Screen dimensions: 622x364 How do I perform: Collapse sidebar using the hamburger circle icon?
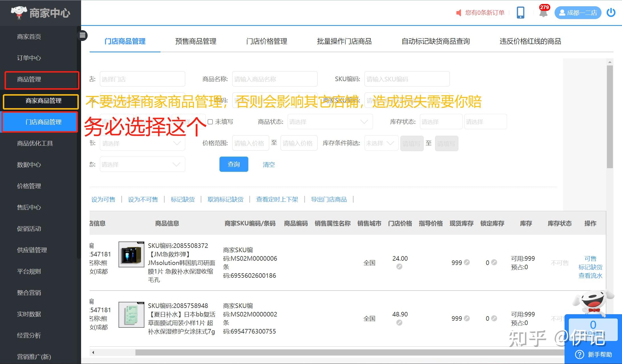tap(83, 35)
